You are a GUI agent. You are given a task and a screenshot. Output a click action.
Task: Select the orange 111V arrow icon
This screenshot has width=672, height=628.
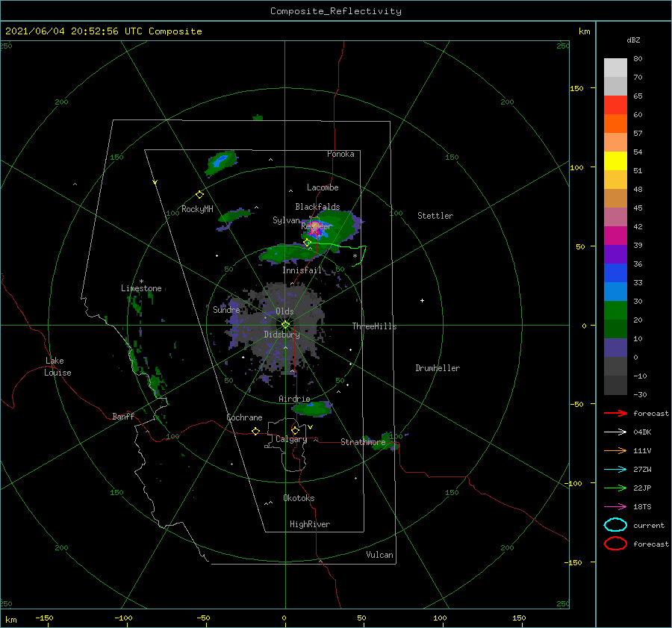(x=615, y=450)
